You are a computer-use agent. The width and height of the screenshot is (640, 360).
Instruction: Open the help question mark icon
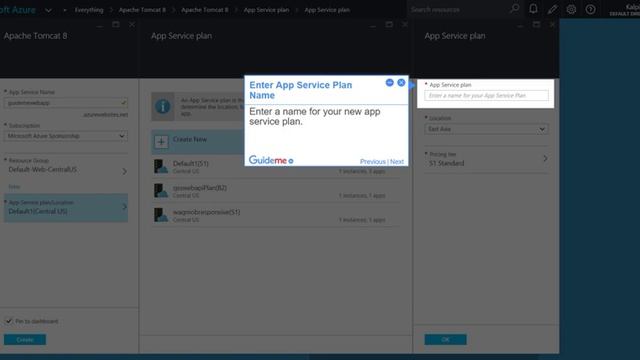590,9
